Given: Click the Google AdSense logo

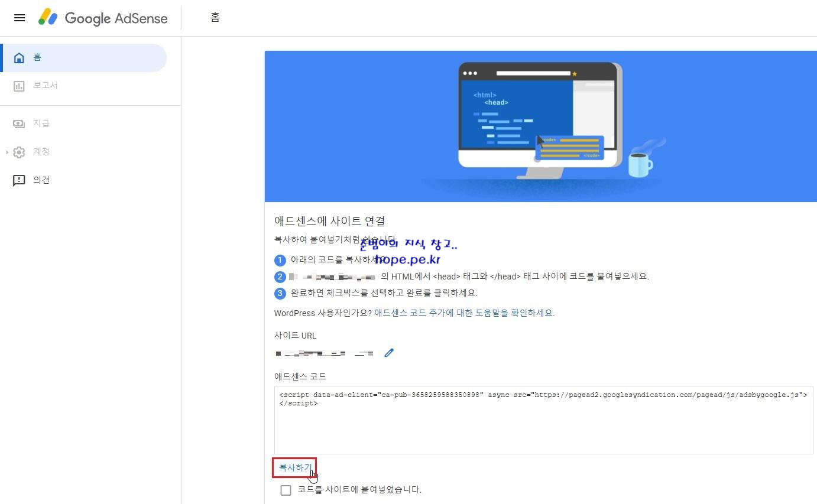Looking at the screenshot, I should pos(103,18).
